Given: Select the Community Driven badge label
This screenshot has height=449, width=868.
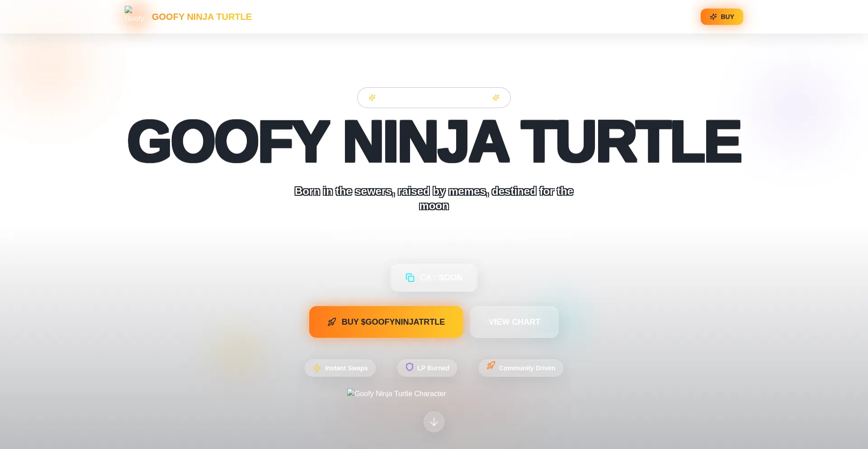Looking at the screenshot, I should [527, 368].
